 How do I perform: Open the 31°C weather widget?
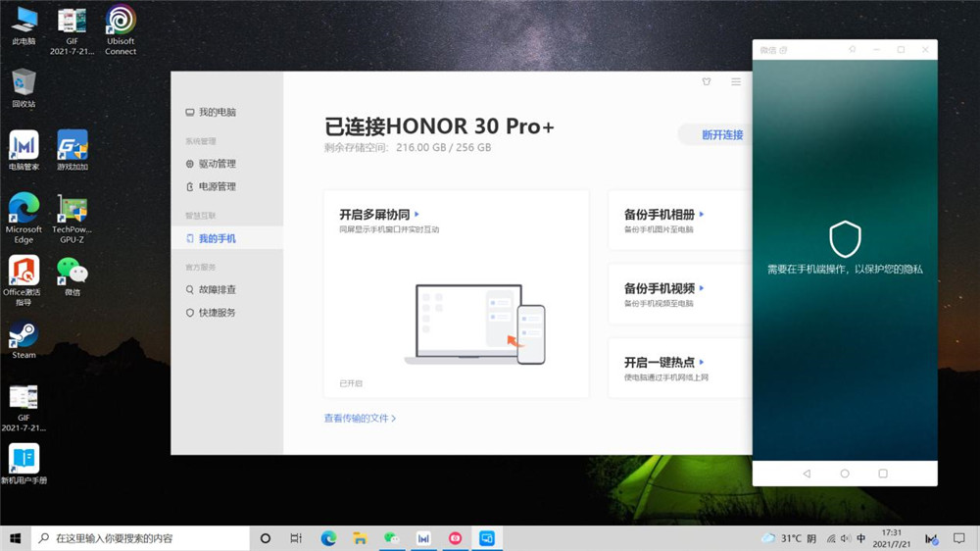pos(789,538)
